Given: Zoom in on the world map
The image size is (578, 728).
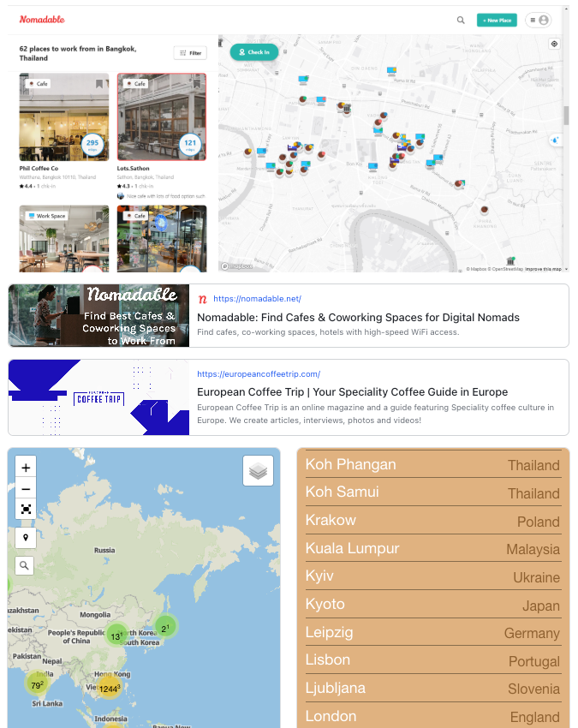Looking at the screenshot, I should tap(26, 468).
